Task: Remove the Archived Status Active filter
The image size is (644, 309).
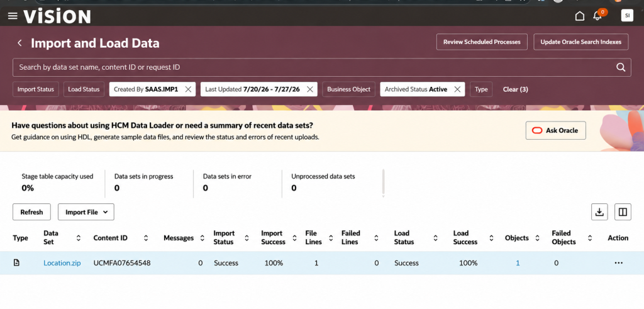Action: pos(457,89)
